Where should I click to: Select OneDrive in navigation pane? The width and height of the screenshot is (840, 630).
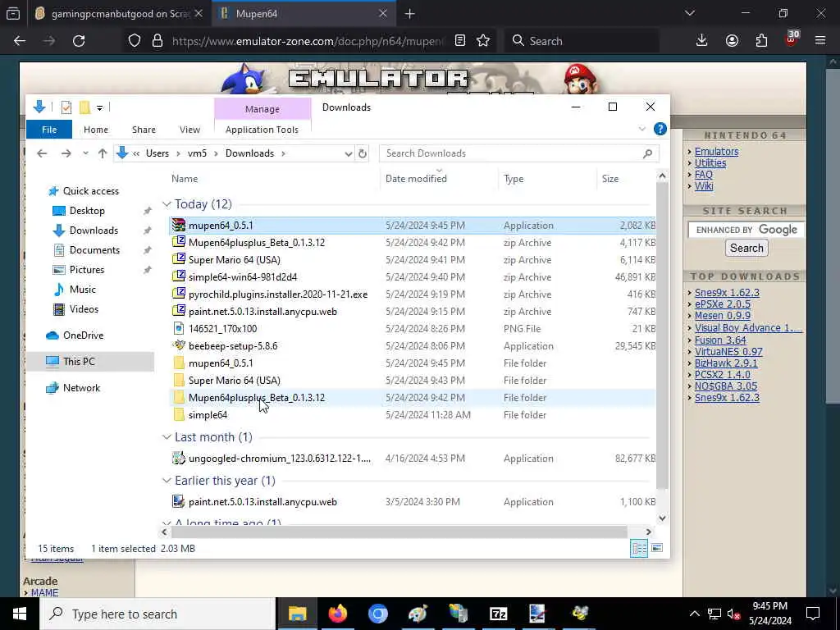(x=83, y=336)
